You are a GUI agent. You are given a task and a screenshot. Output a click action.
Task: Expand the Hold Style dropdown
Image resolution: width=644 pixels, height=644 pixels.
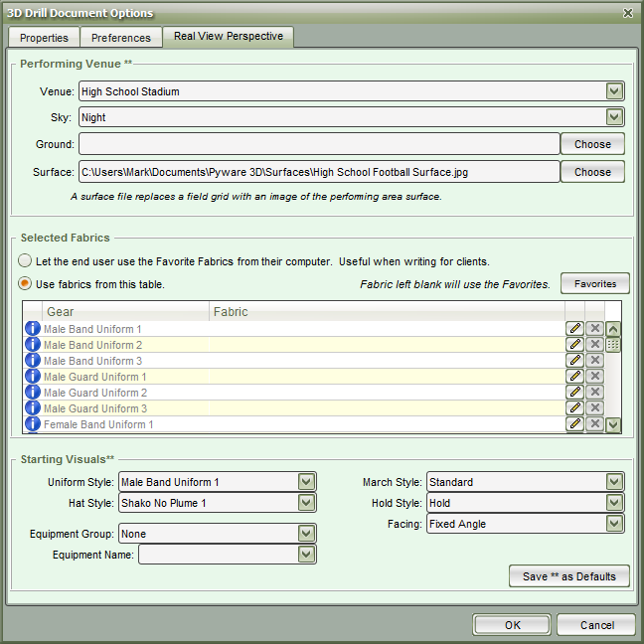point(614,502)
